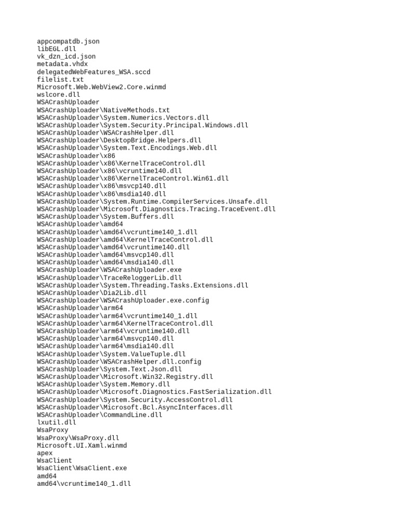Click delegatedWebFeatures_WSA.sccd entry
Viewport: 399px width, 532px height.
(94, 72)
